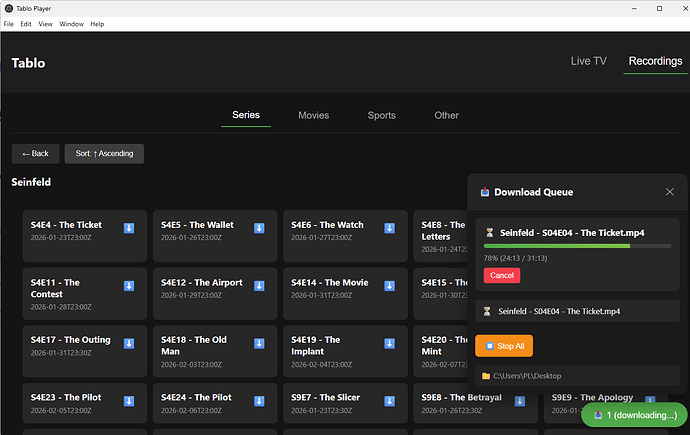The image size is (690, 435).
Task: Download S4E18 - The Old Man episode
Action: click(x=259, y=344)
